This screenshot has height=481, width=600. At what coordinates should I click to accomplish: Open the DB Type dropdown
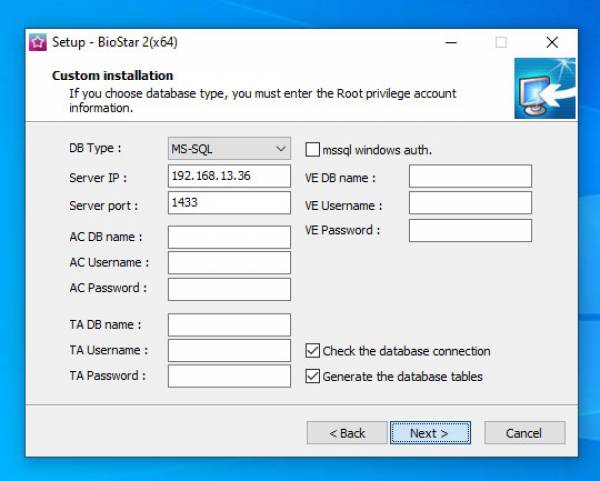(x=229, y=149)
